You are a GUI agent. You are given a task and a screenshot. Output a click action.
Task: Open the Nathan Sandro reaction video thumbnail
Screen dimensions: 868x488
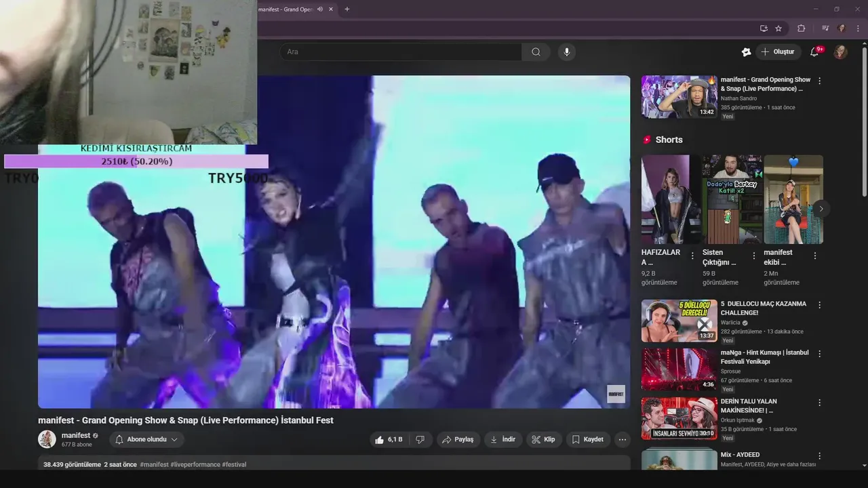click(x=679, y=96)
